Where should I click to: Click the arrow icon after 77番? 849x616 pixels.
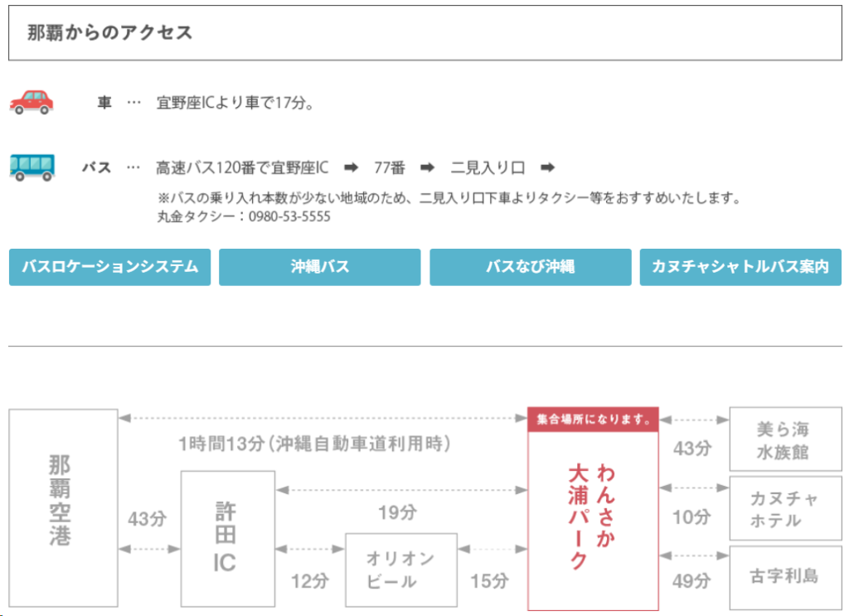427,167
